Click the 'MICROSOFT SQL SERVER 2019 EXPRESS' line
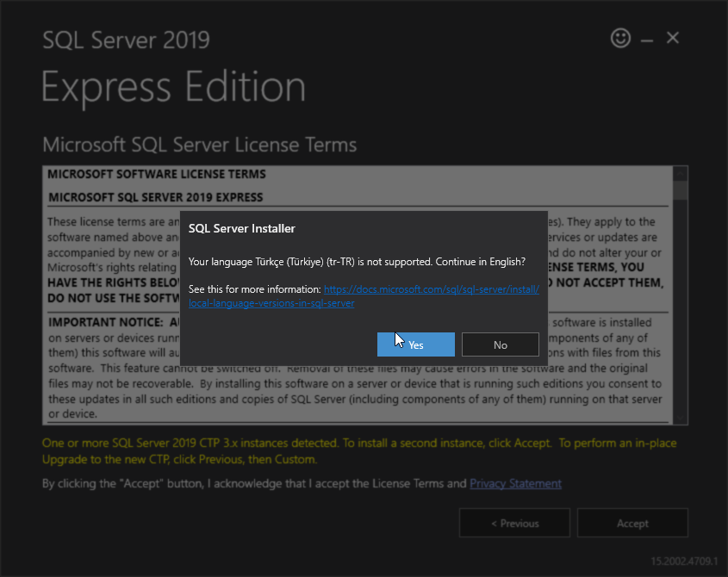Screen dimensions: 728x577 coord(156,197)
